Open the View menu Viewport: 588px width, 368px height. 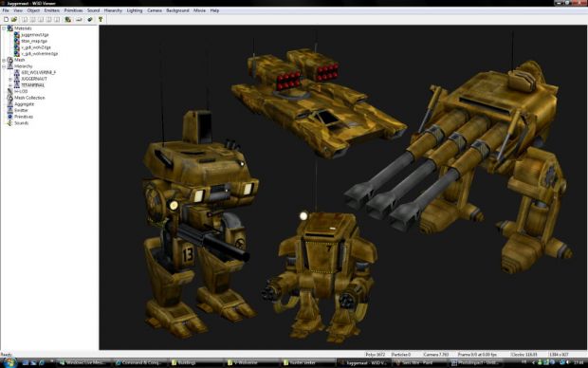click(18, 10)
